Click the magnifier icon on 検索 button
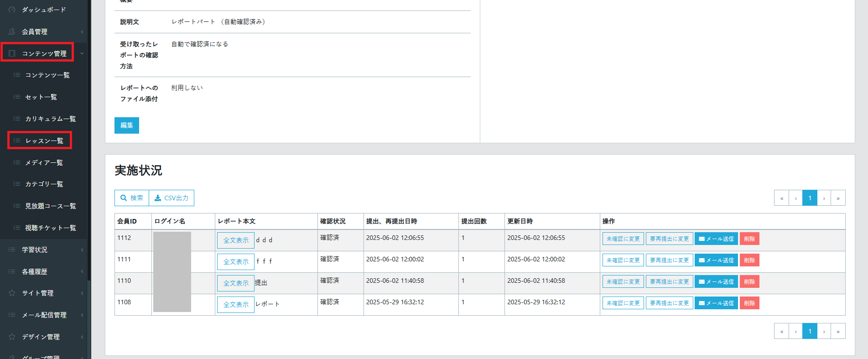868x359 pixels. click(x=123, y=198)
